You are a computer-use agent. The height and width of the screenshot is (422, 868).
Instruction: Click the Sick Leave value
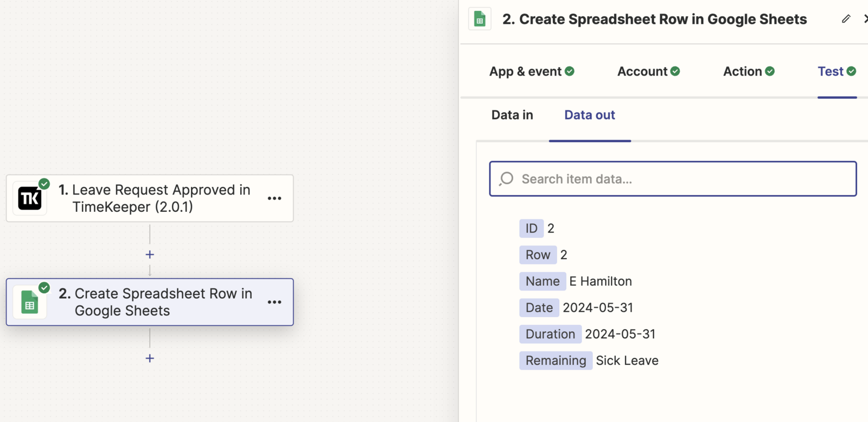coord(627,361)
